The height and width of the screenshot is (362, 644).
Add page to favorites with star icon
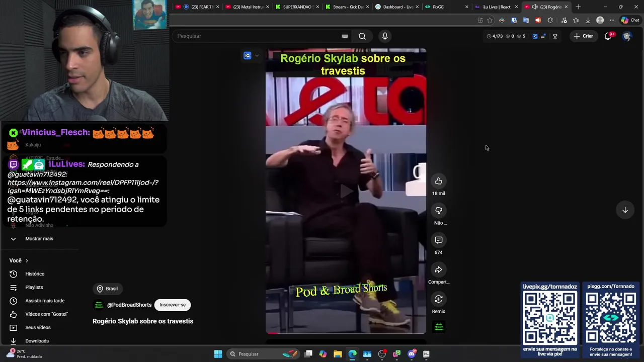(x=490, y=20)
